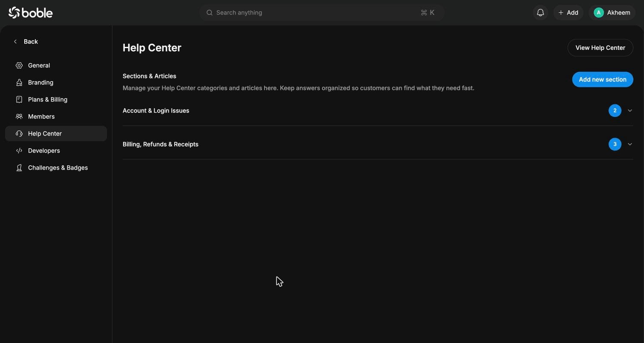This screenshot has width=644, height=343.
Task: Open the Branding settings page
Action: pyautogui.click(x=56, y=83)
